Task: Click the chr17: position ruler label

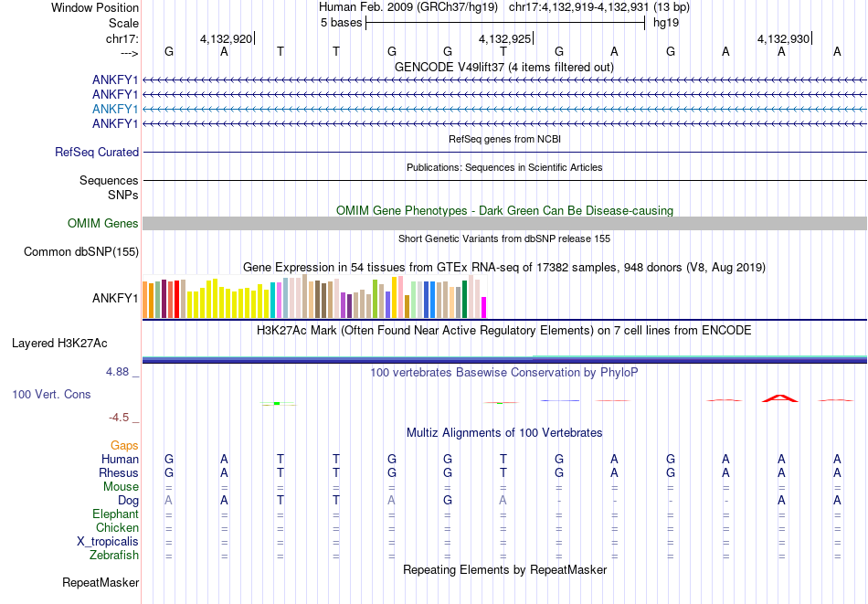Action: tap(122, 38)
